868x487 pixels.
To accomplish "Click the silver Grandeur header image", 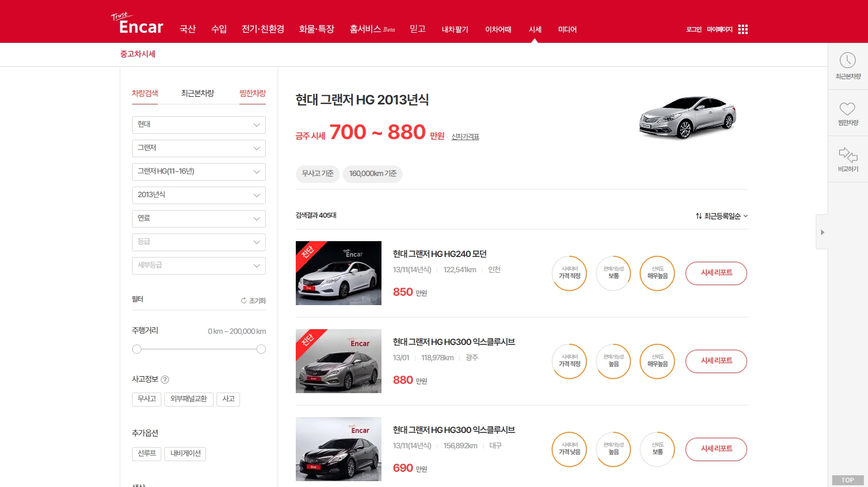I will 687,117.
